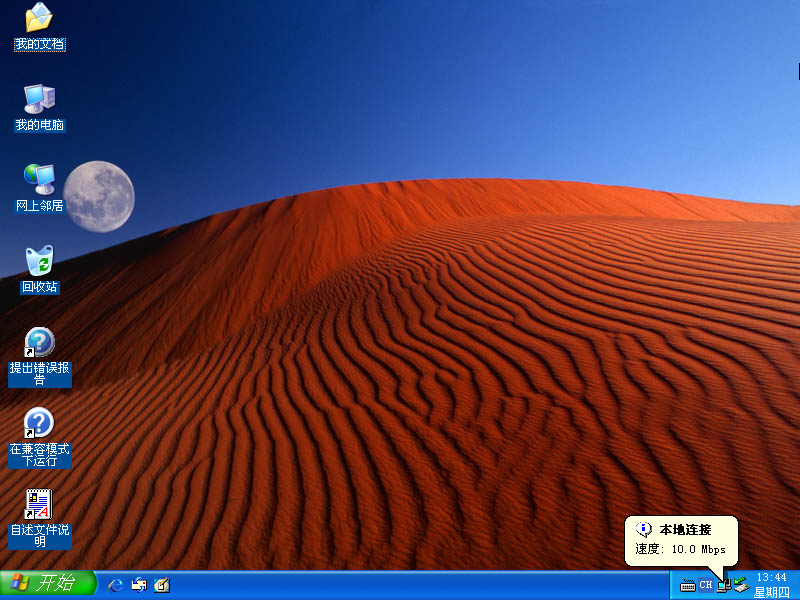
Task: Click the Safely Remove Hardware tray icon
Action: coord(741,585)
